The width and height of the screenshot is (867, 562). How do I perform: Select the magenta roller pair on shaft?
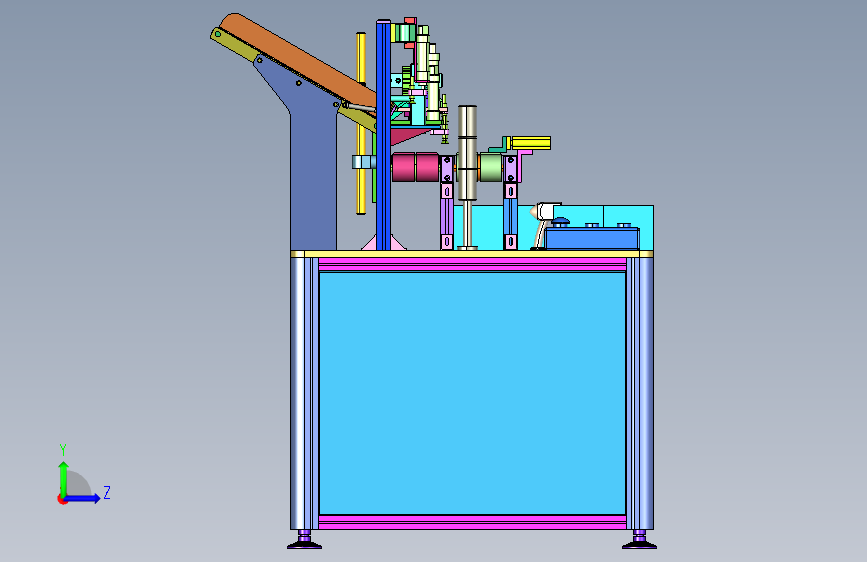pos(415,167)
